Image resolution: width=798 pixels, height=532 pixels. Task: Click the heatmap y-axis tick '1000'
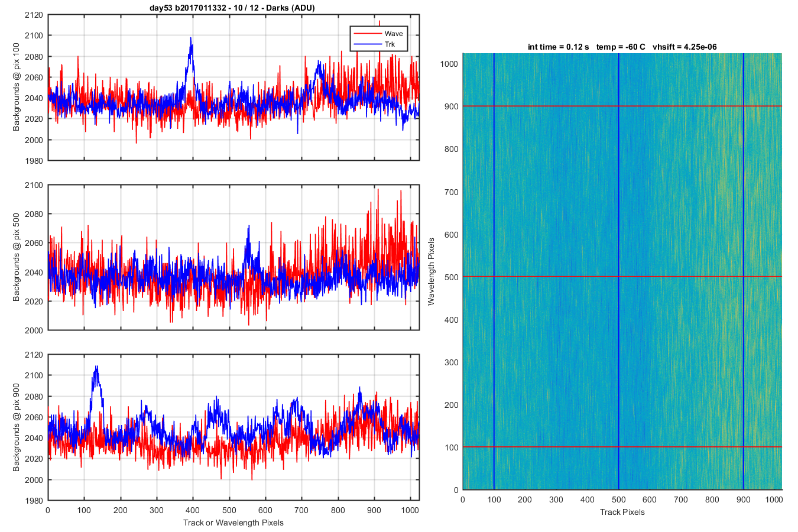[449, 64]
